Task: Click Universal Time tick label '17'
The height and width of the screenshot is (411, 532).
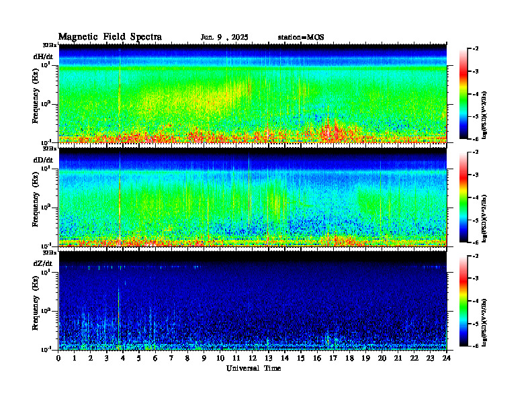Action: pos(333,358)
